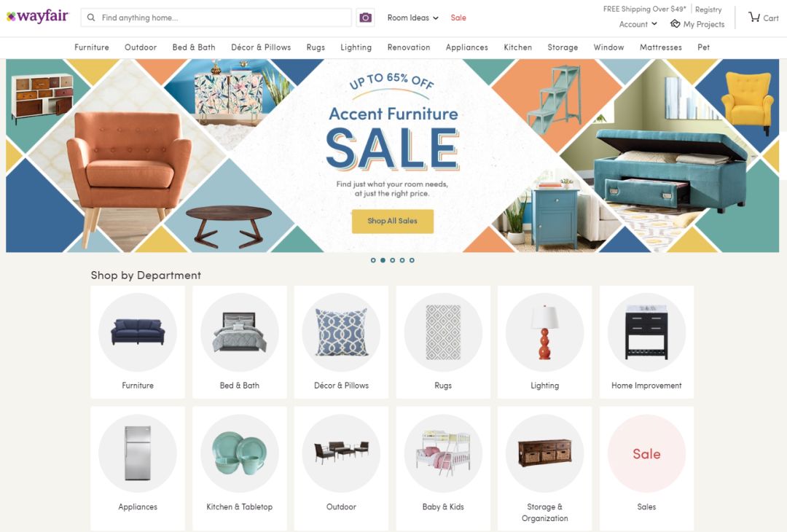
Task: Open the shopping cart icon
Action: (x=754, y=17)
